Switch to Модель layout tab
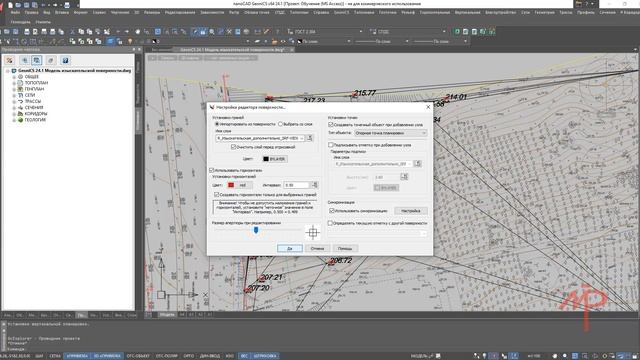 click(x=167, y=315)
